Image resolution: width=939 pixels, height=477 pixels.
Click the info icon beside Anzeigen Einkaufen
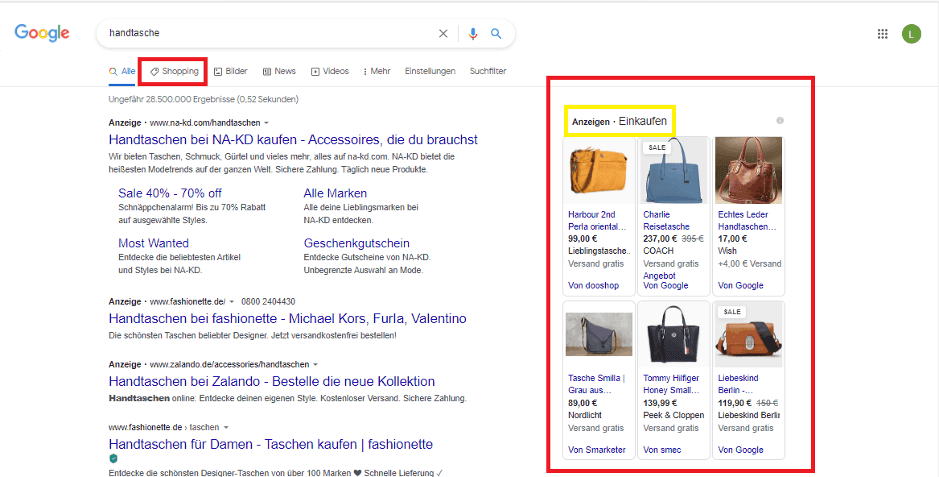[x=780, y=121]
